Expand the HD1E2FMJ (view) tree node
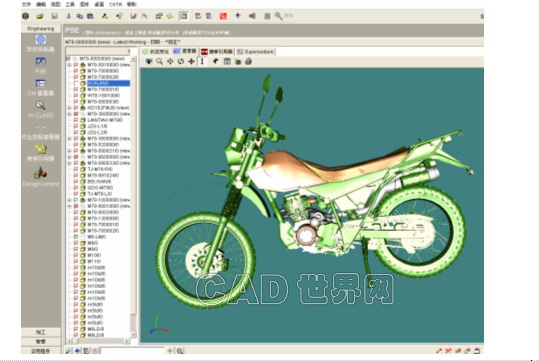Viewport: 539px width, 361px height. 69,108
